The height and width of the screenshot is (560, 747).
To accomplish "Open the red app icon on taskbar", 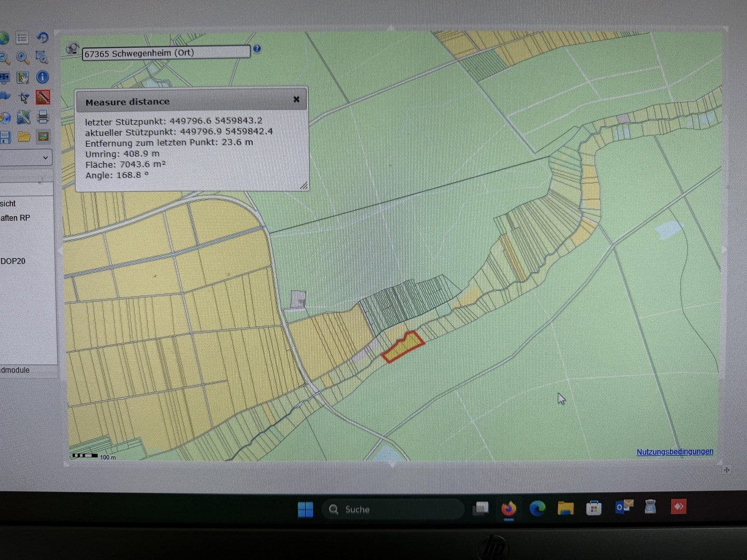I will [x=679, y=506].
